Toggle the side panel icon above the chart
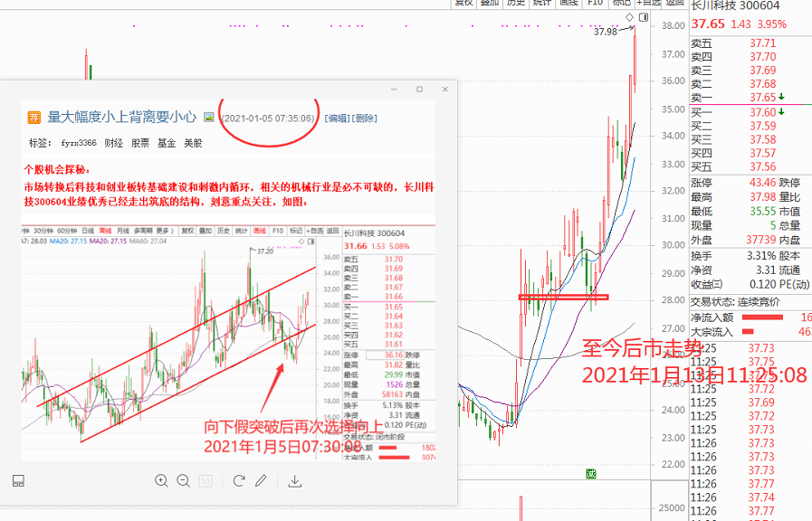 click(x=644, y=17)
